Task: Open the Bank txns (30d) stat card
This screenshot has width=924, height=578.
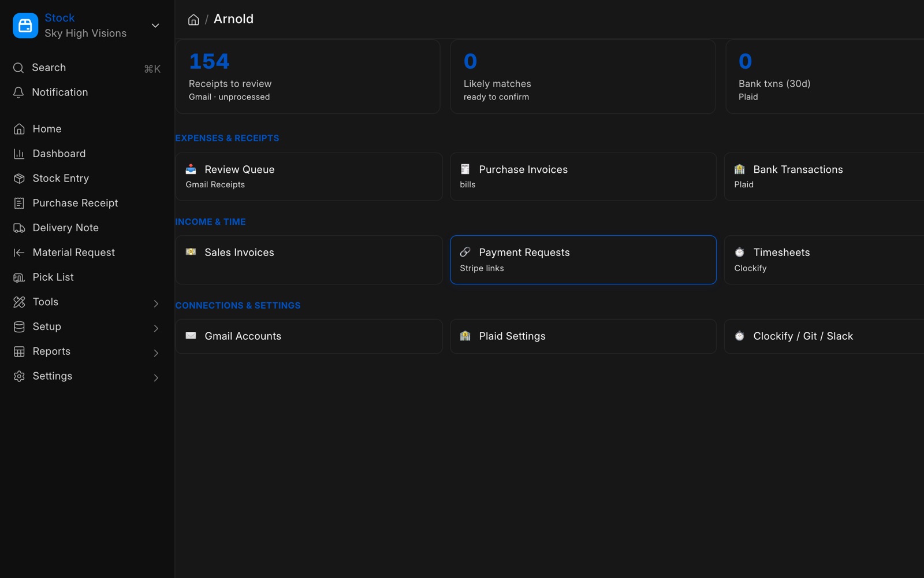Action: tap(825, 76)
